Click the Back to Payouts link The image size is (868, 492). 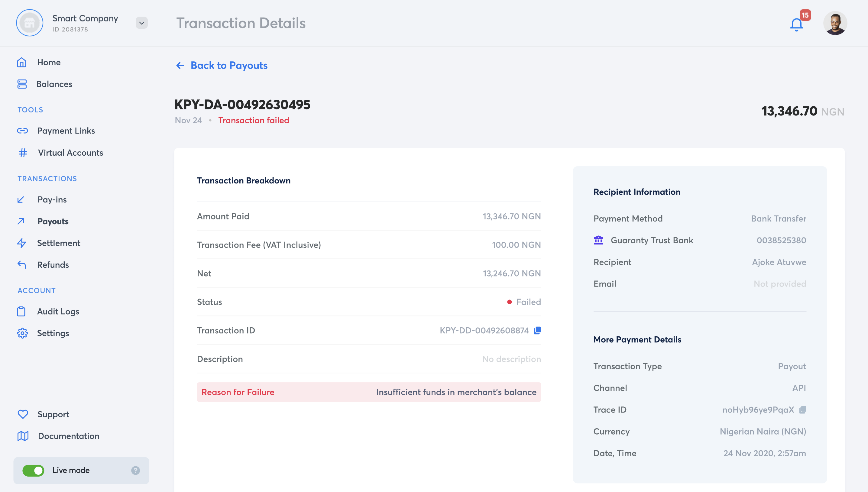coord(229,65)
